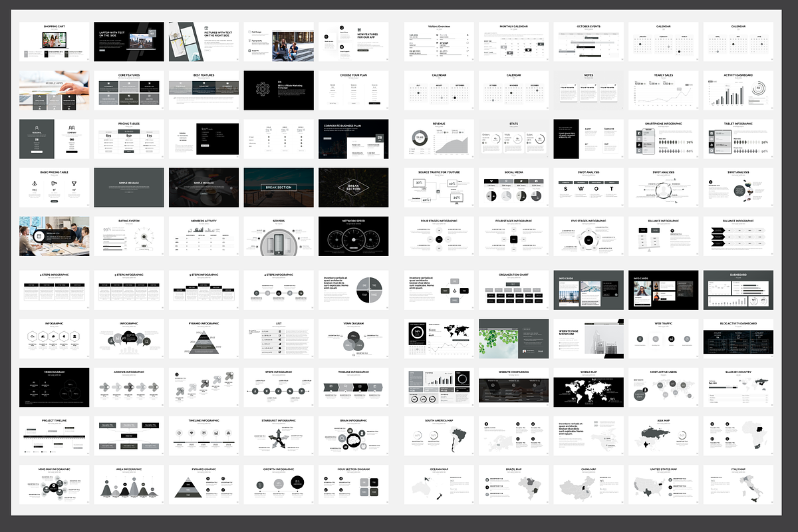Screen dimensions: 798x532
Task: Select the SWOT Analysis slide with large letters
Action: tap(589, 187)
